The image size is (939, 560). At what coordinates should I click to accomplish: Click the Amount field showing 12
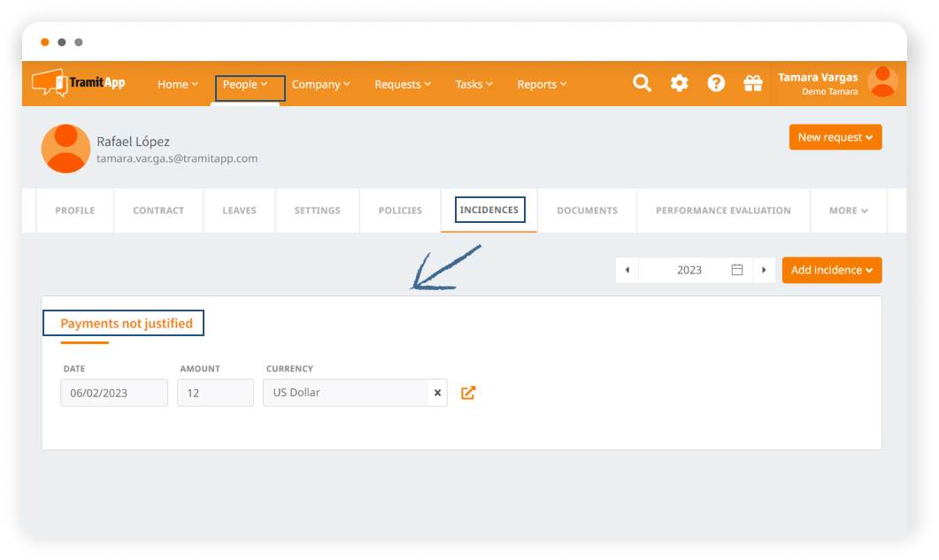pos(215,393)
